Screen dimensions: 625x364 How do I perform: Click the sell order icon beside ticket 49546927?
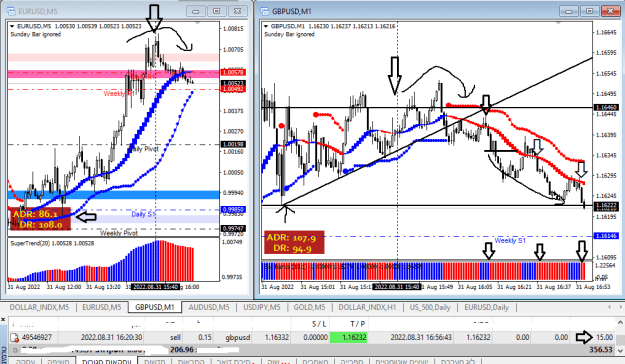[x=14, y=338]
